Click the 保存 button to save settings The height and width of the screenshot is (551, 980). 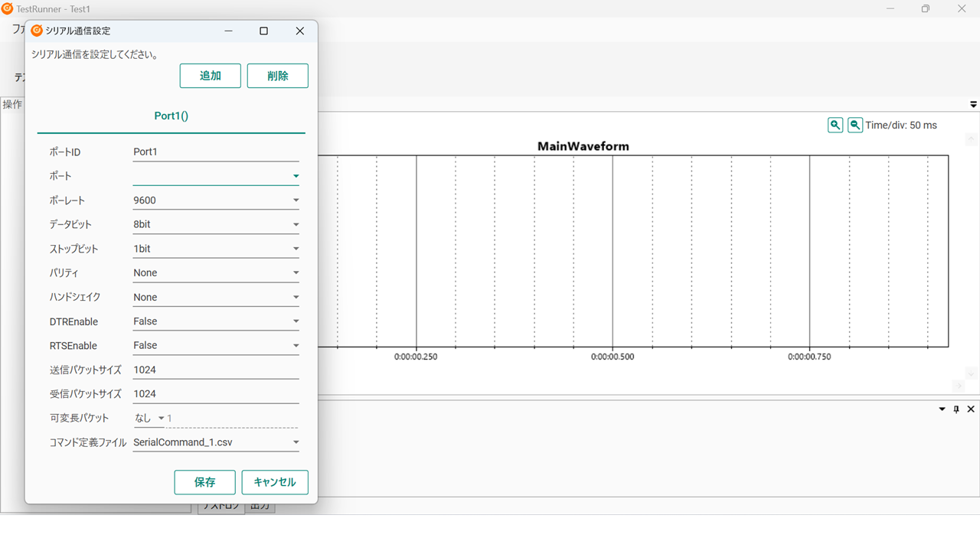coord(204,482)
